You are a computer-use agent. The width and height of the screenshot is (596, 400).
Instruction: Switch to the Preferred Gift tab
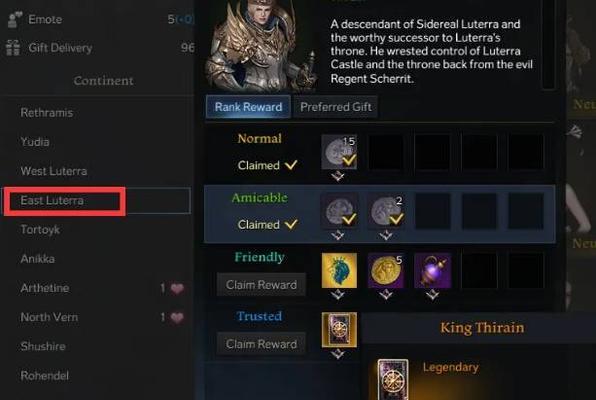(x=336, y=107)
